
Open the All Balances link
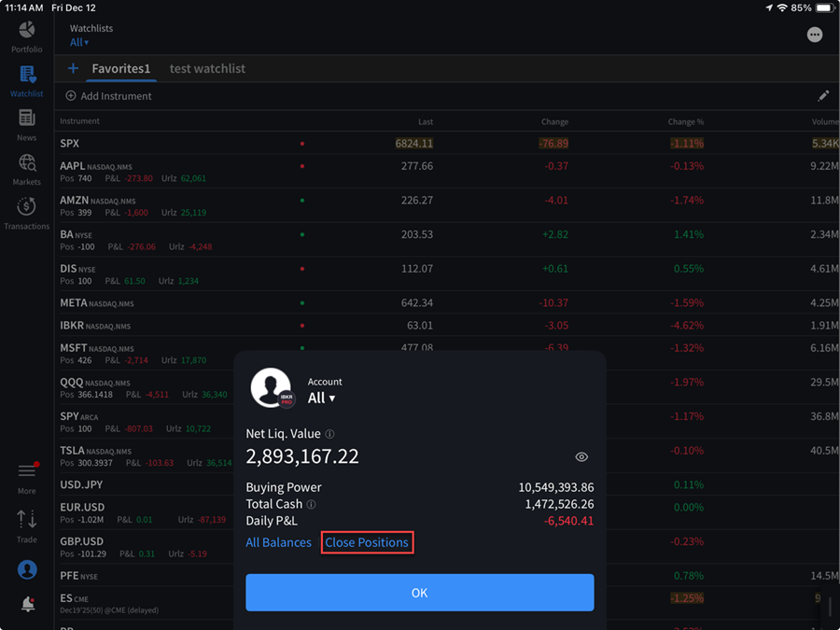pyautogui.click(x=278, y=542)
